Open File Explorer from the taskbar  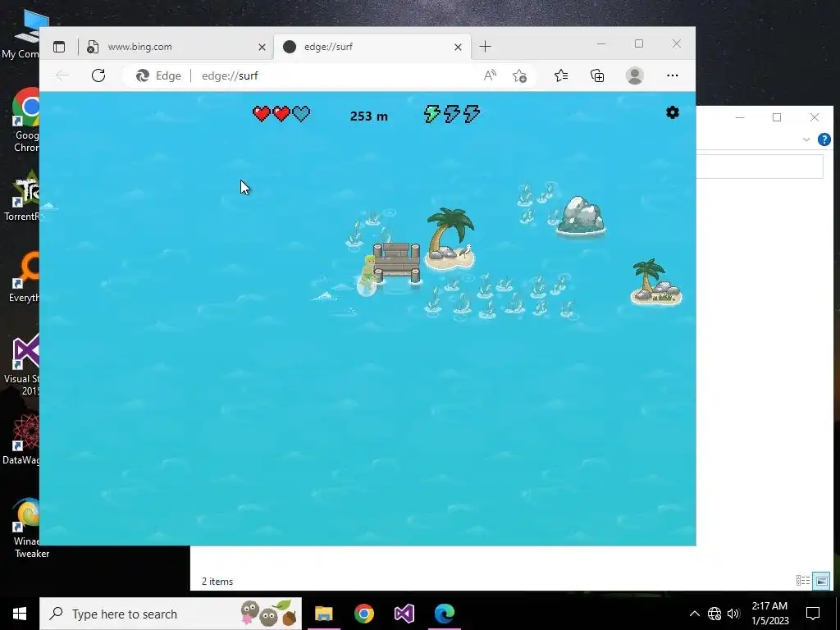click(x=323, y=614)
